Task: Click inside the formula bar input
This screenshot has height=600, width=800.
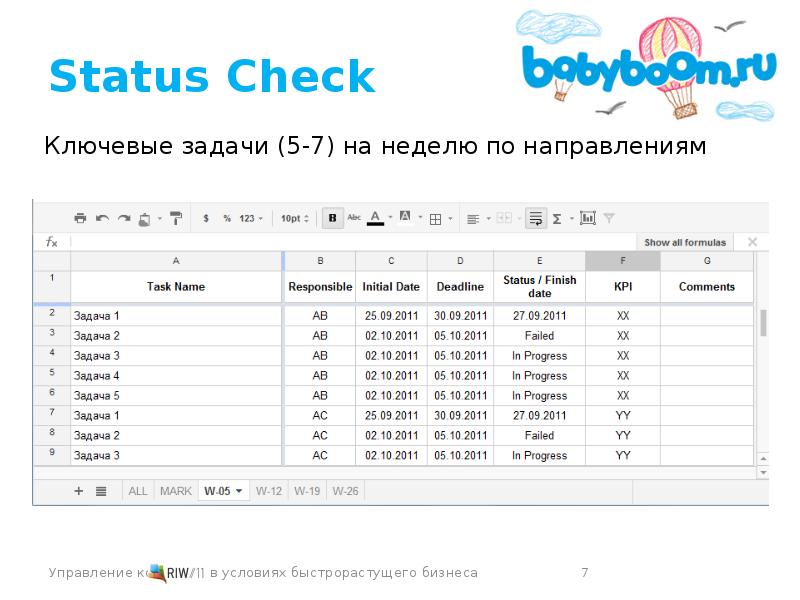Action: [350, 242]
